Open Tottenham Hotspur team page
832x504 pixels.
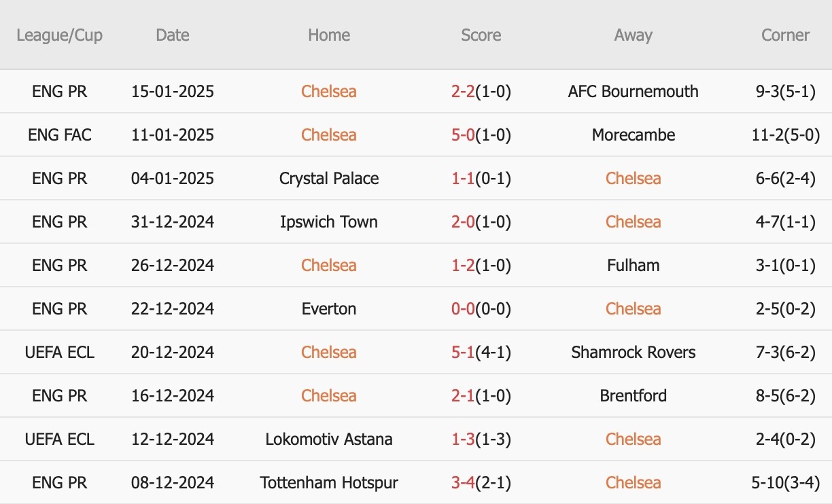point(329,483)
